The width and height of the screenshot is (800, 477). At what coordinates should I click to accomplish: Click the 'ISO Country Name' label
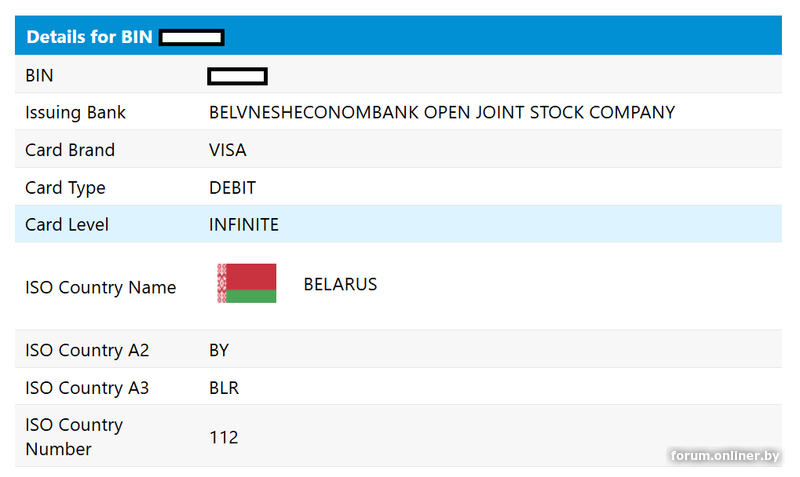pos(100,287)
